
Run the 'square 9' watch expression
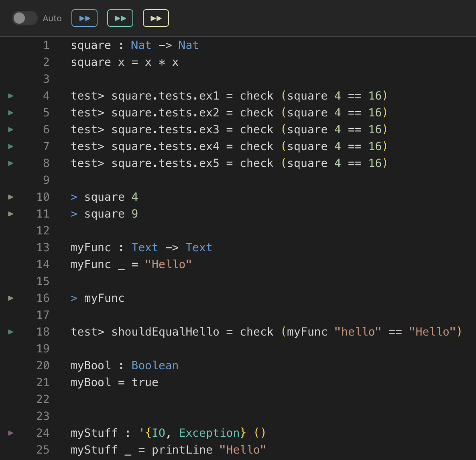[x=10, y=214]
